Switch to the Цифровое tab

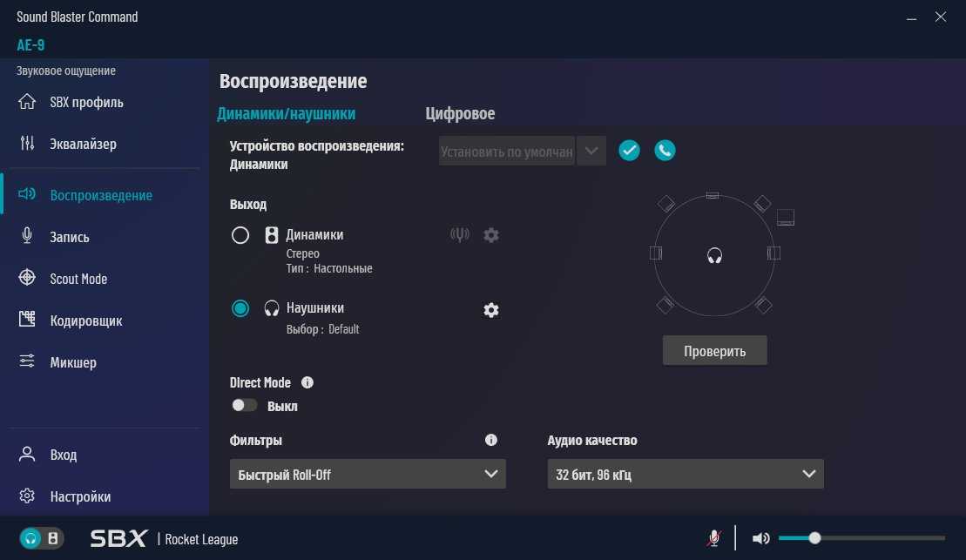click(x=460, y=114)
